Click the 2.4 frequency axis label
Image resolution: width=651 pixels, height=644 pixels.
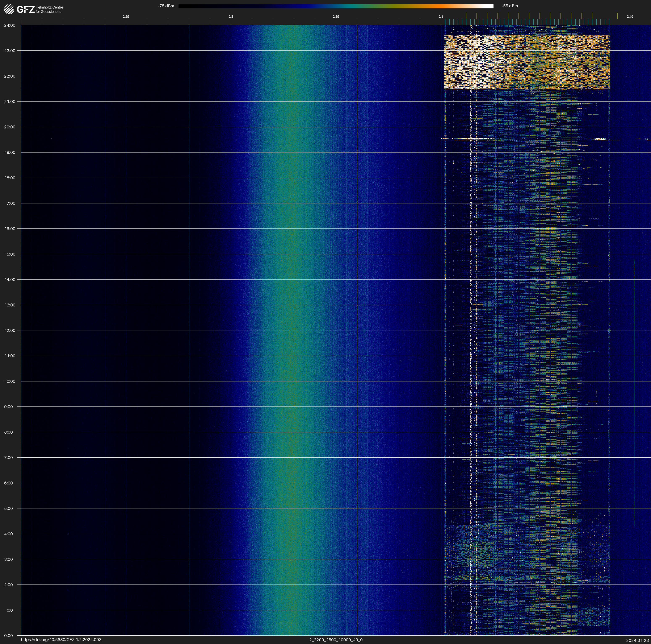point(441,17)
